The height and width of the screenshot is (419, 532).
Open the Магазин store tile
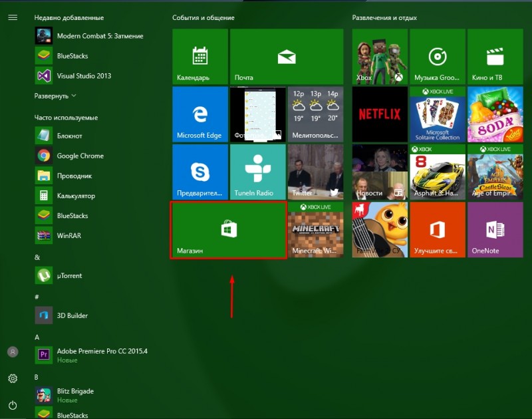click(x=229, y=230)
